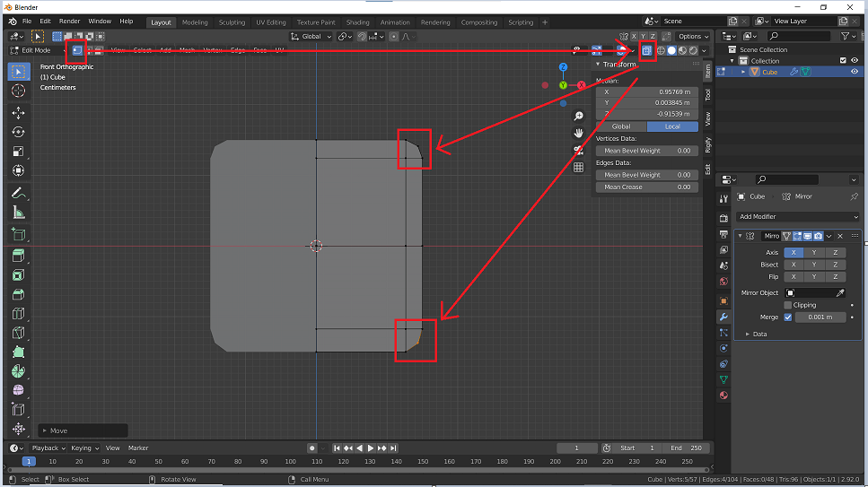Open the Material properties tab

[x=723, y=396]
